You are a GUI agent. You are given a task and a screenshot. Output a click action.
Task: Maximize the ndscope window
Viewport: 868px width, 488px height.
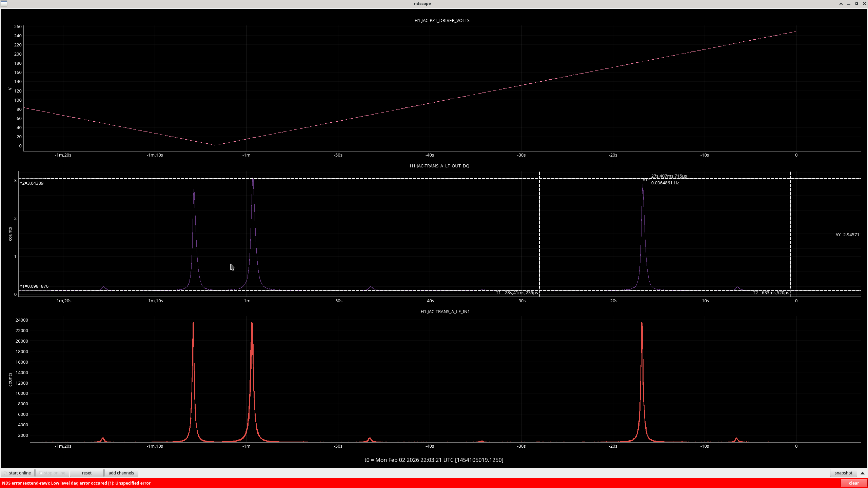[x=856, y=4]
